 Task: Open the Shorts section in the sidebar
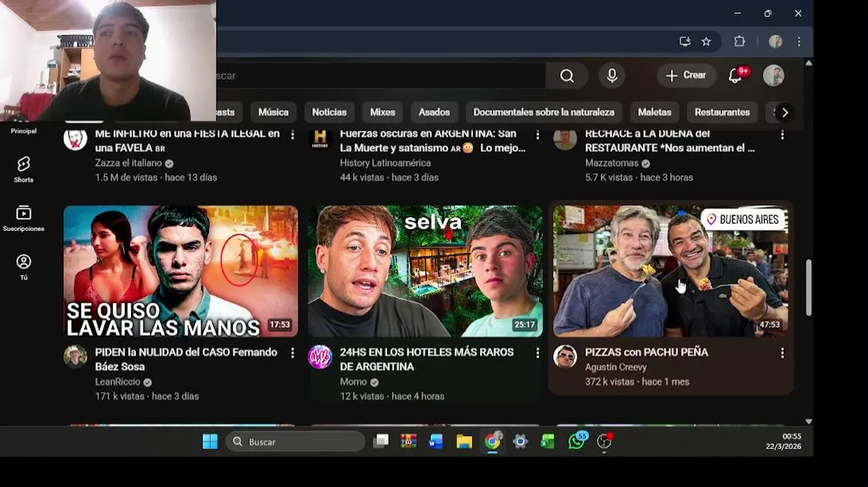pos(24,169)
